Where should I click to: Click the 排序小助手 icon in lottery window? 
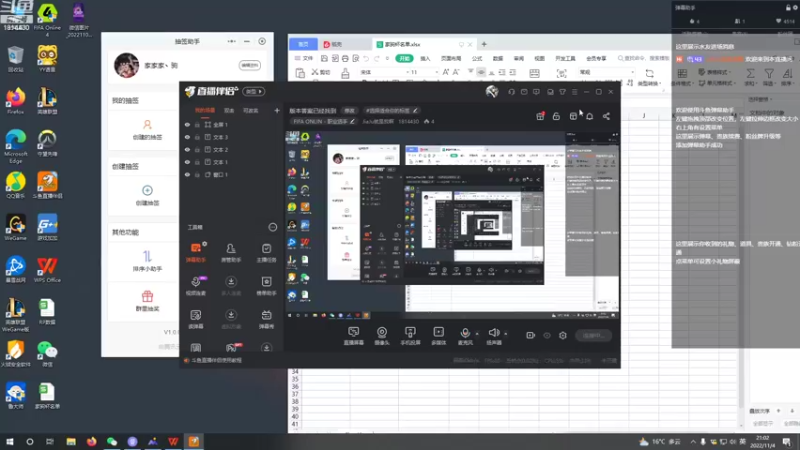tap(147, 256)
